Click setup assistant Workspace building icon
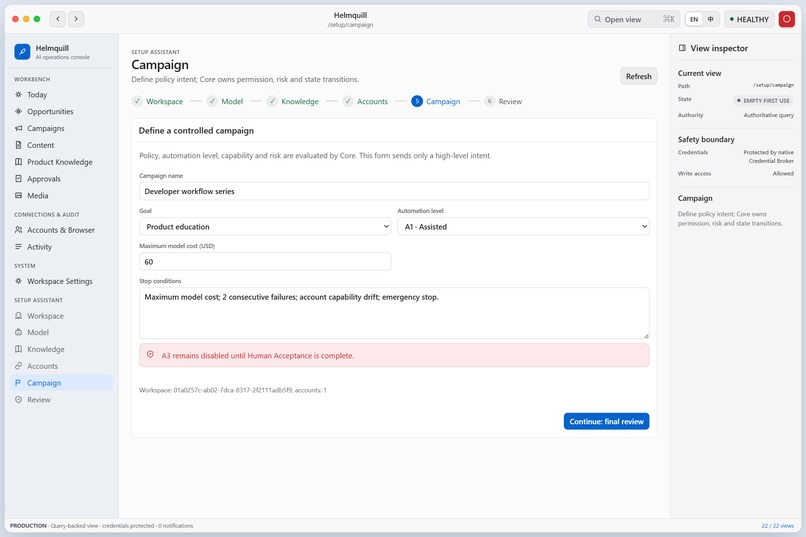 point(19,316)
